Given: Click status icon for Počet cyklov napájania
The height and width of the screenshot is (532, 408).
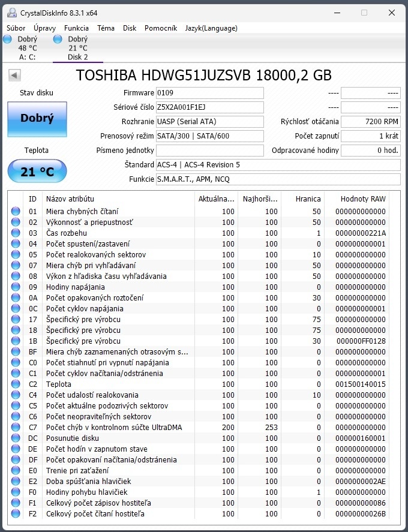Looking at the screenshot, I should click(16, 309).
